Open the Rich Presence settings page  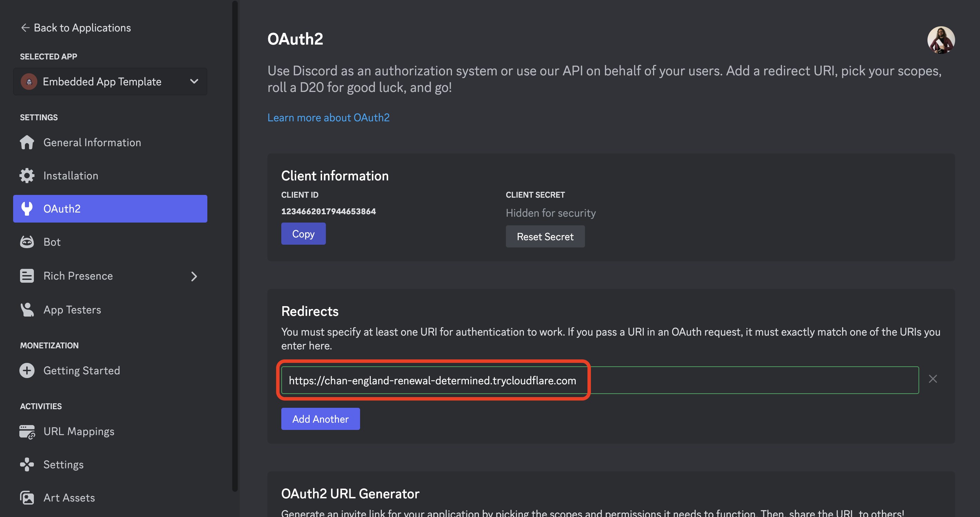(x=78, y=276)
